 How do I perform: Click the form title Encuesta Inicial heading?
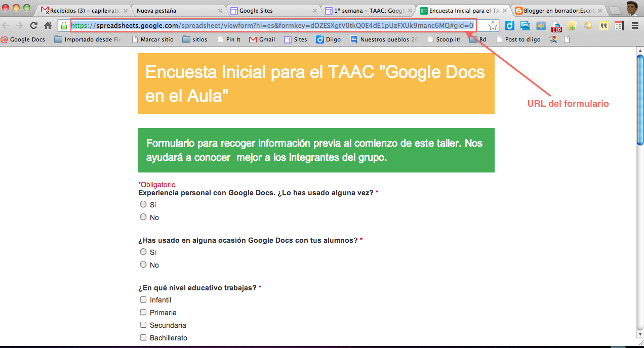pyautogui.click(x=315, y=84)
